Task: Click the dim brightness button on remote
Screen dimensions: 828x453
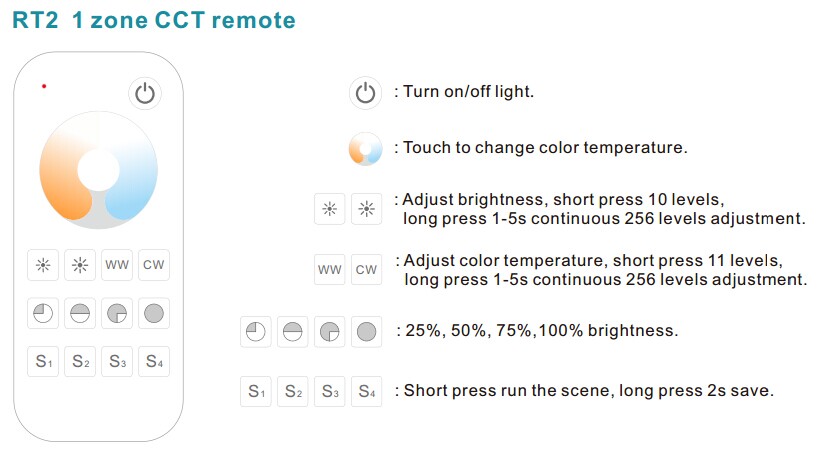Action: click(x=43, y=265)
